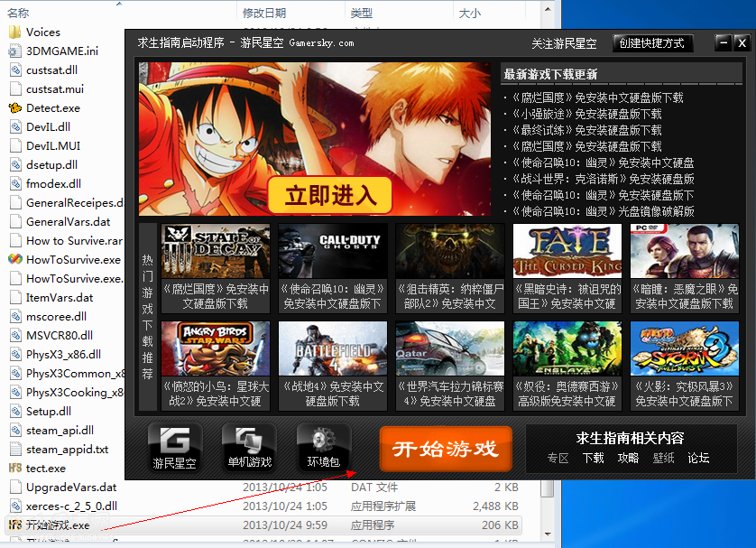Screen dimensions: 756x548
Task: Select the MSVCR80.dll file name
Action: click(60, 335)
